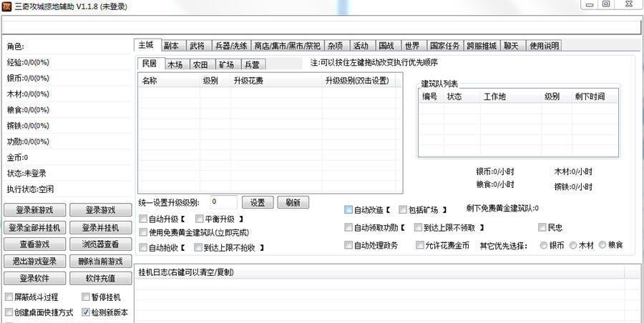The width and height of the screenshot is (644, 323).
Task: Select the 粮食 priority radio button
Action: (x=602, y=245)
